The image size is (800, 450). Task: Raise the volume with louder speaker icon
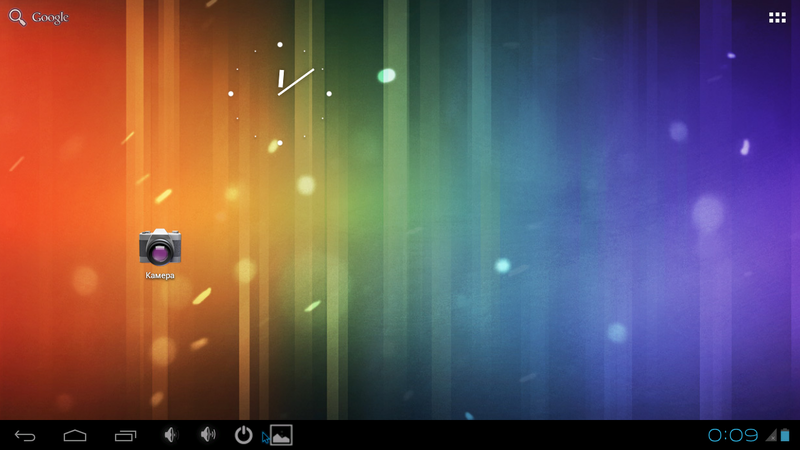tap(208, 435)
